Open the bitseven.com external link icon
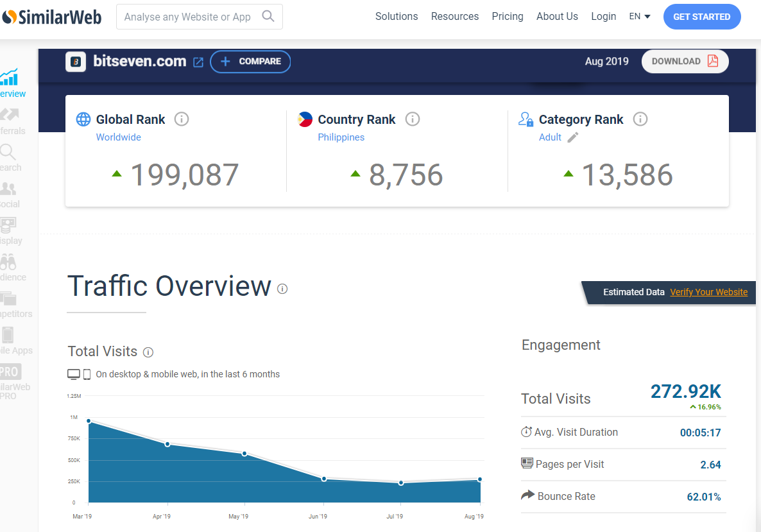This screenshot has height=532, width=761. [x=198, y=62]
